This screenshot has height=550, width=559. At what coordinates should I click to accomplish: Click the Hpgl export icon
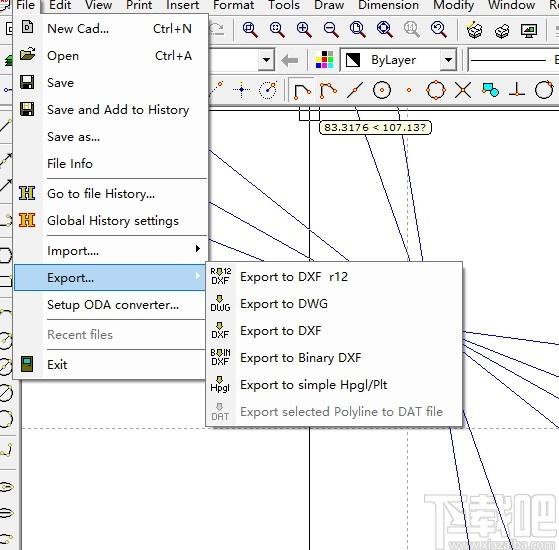(220, 384)
